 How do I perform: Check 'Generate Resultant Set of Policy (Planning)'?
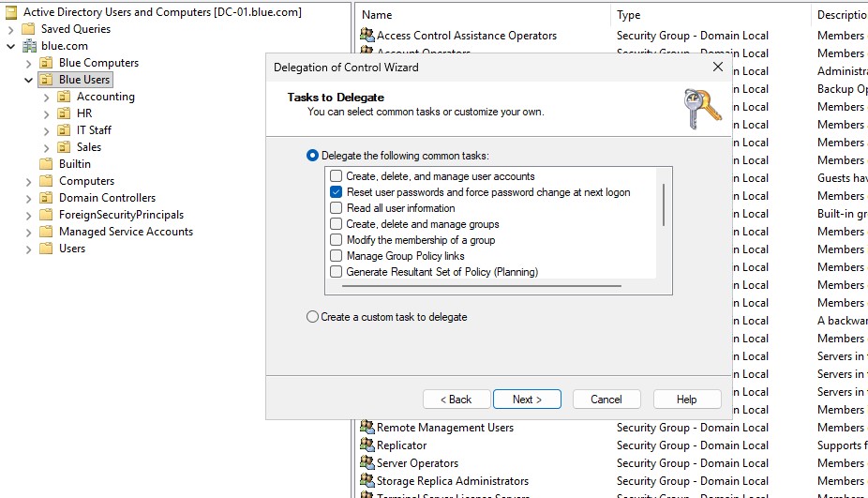point(336,272)
